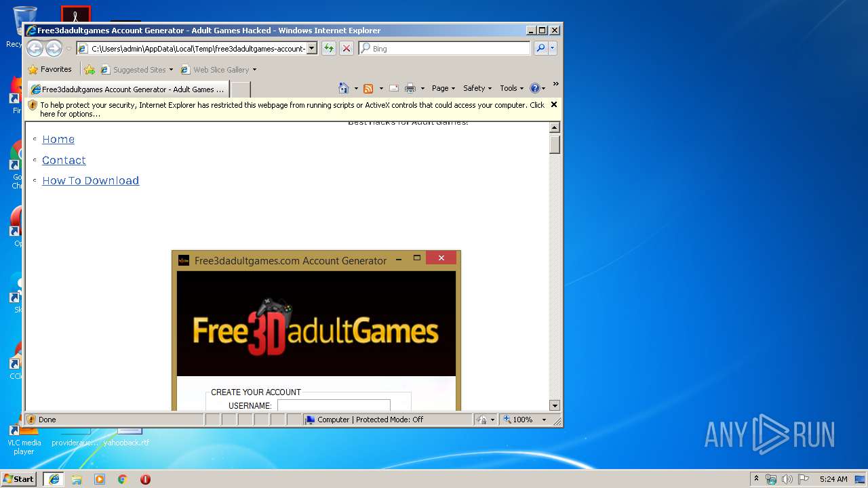Expand the Home icon dropdown arrow

click(x=356, y=88)
